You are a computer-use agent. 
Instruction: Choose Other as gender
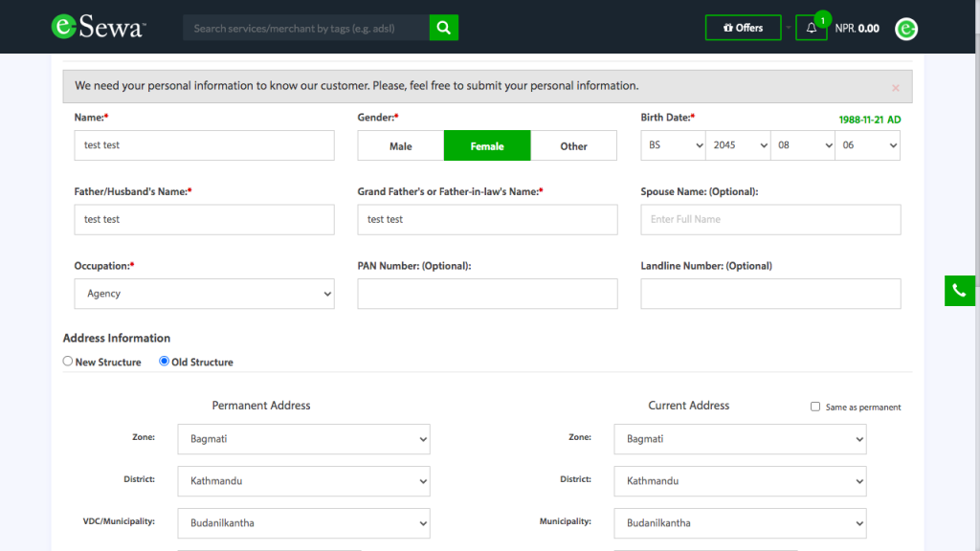pos(573,145)
